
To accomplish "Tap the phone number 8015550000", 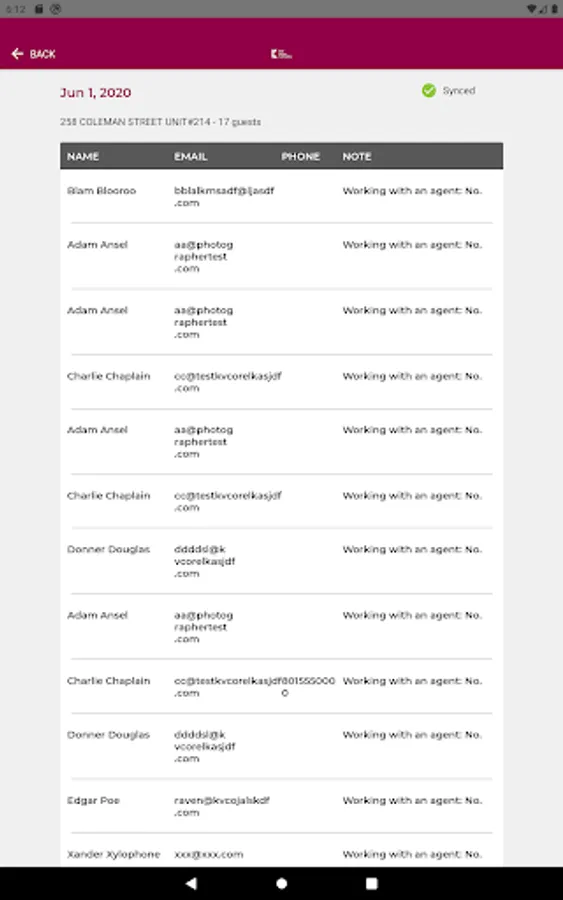I will point(310,686).
